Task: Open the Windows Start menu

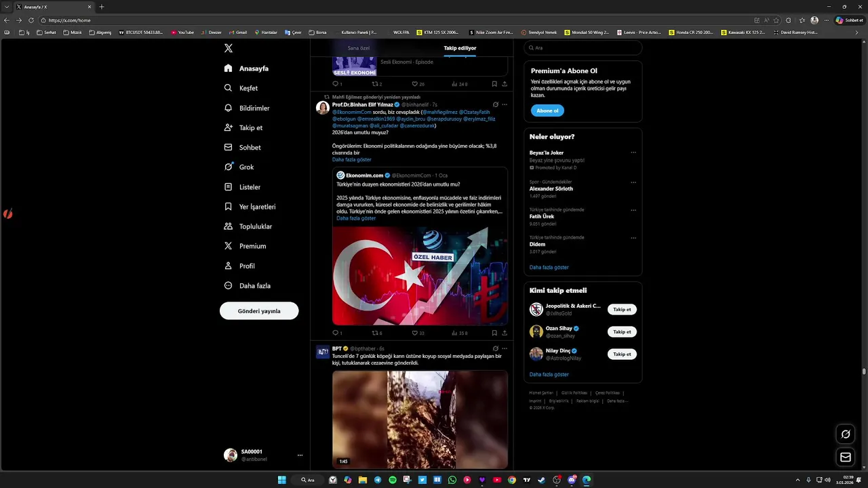Action: (x=281, y=480)
